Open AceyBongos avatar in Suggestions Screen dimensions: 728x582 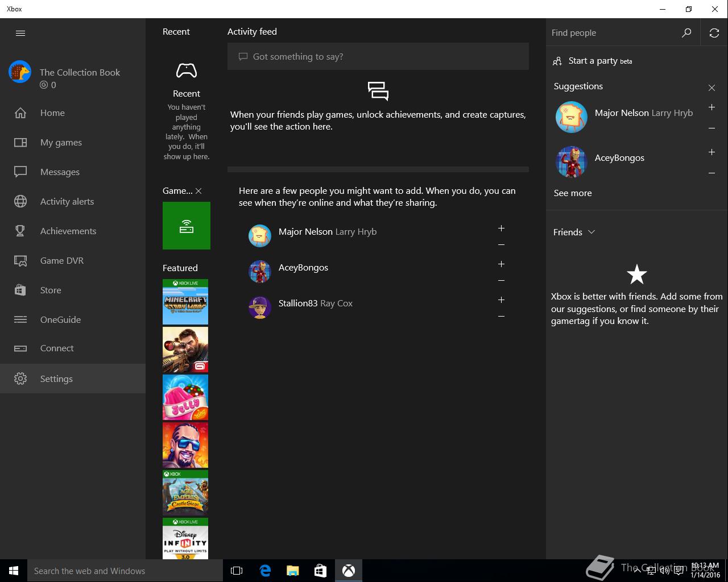(571, 162)
